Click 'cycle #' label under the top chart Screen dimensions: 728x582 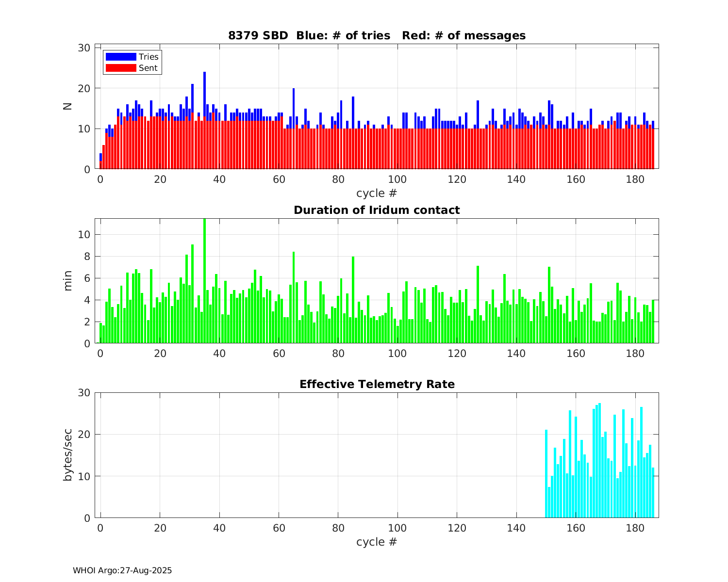click(x=377, y=193)
